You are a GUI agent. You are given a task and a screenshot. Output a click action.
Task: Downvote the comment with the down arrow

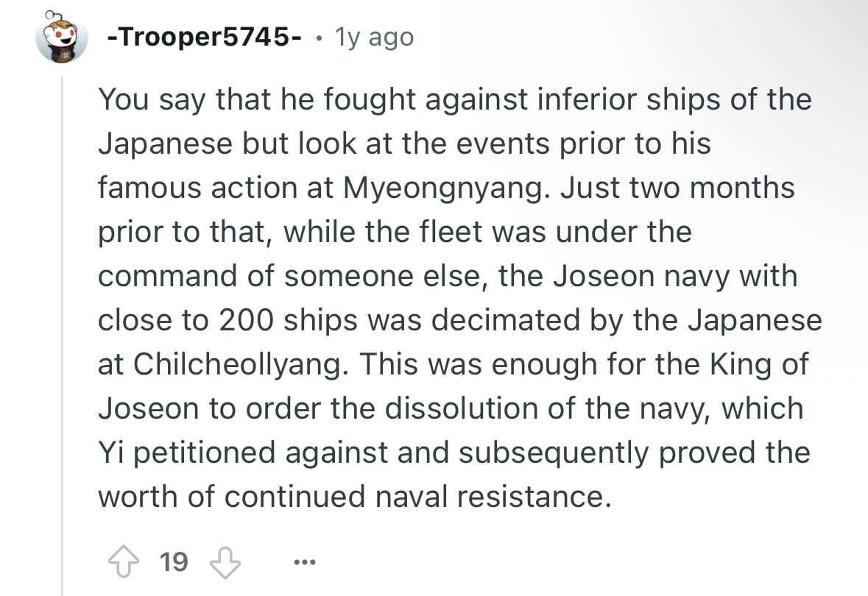pyautogui.click(x=225, y=562)
